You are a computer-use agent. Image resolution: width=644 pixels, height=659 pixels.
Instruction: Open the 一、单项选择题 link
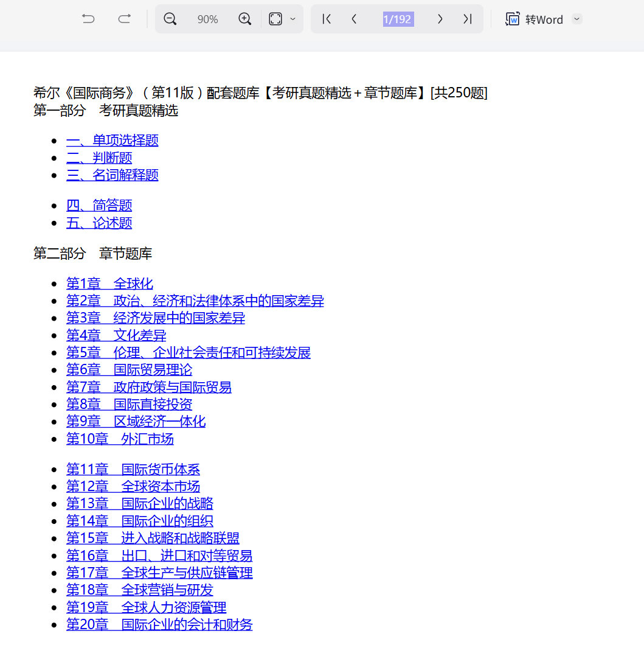tap(113, 141)
